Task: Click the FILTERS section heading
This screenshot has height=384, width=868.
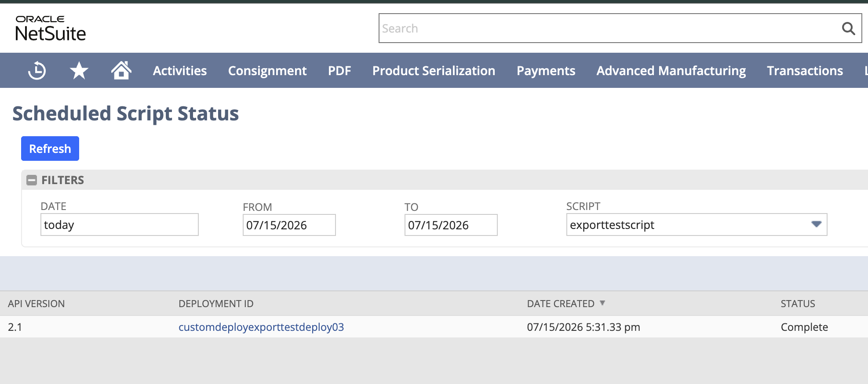Action: click(63, 180)
